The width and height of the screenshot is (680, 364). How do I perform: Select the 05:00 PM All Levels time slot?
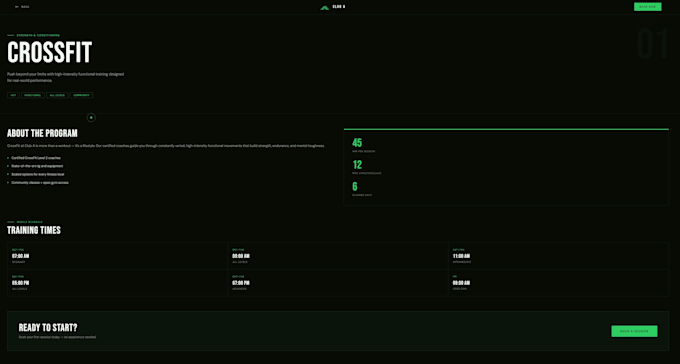click(x=118, y=283)
